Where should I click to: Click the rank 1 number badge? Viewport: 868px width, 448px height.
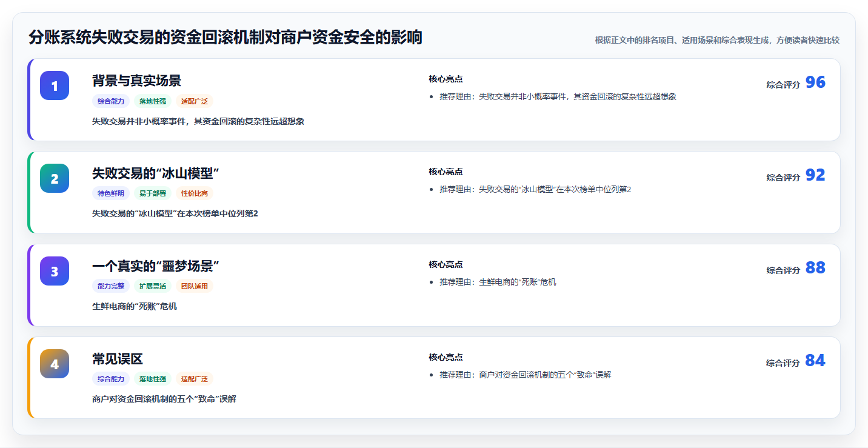(55, 85)
